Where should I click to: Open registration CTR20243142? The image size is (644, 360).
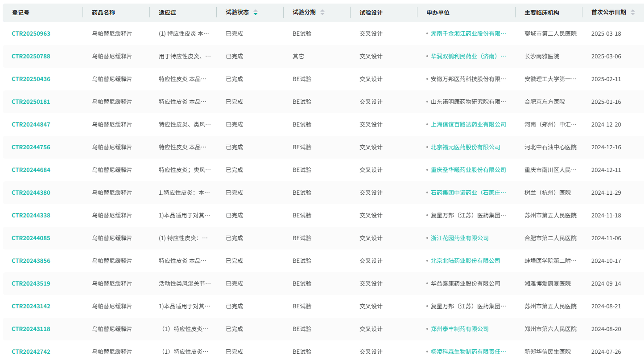pyautogui.click(x=31, y=306)
